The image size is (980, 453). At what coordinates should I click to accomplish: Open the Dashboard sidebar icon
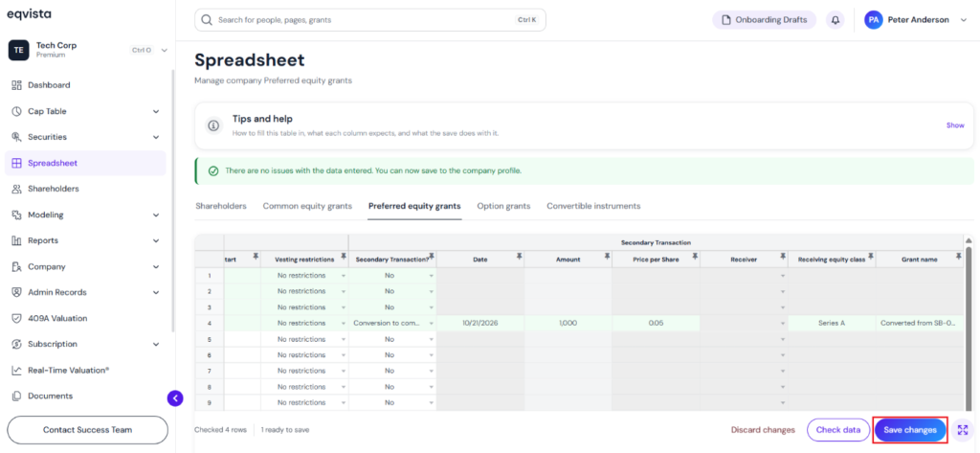pyautogui.click(x=17, y=85)
